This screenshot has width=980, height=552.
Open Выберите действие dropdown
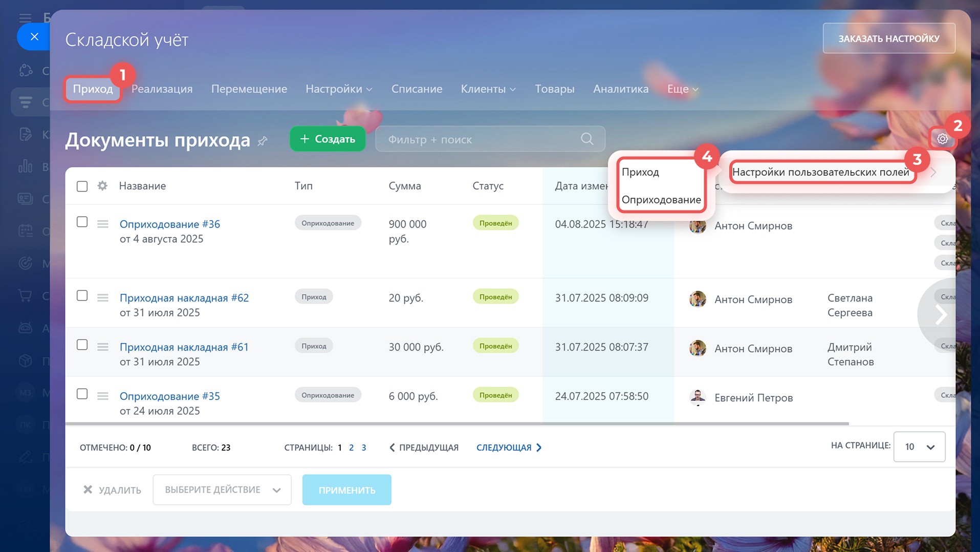(x=222, y=490)
